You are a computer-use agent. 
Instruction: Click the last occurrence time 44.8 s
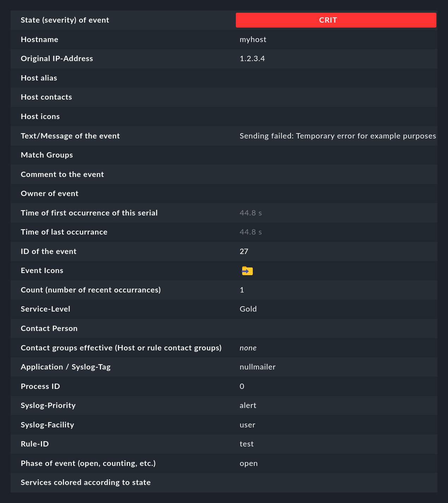tap(251, 232)
